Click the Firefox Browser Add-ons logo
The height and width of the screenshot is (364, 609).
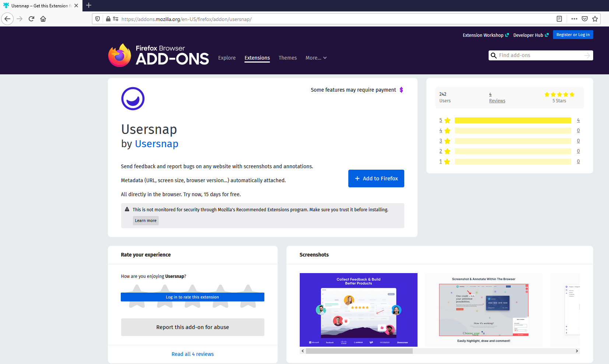pyautogui.click(x=159, y=55)
